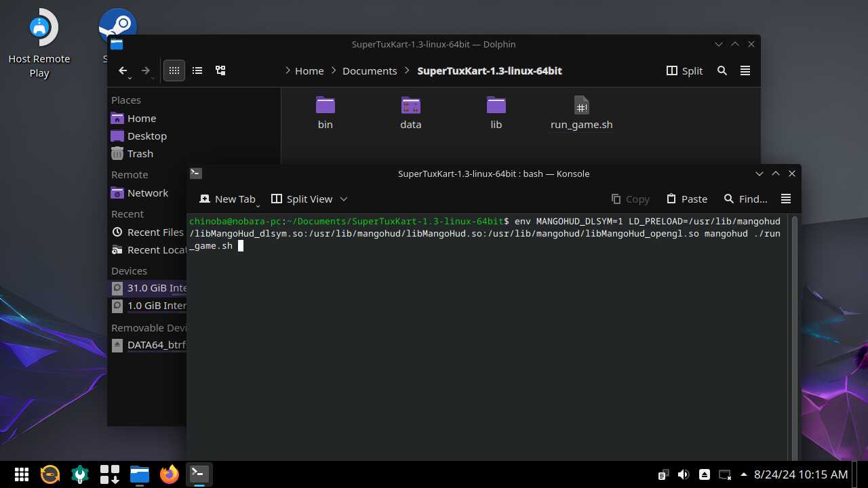
Task: Open Steam desktop icon
Action: click(x=117, y=27)
